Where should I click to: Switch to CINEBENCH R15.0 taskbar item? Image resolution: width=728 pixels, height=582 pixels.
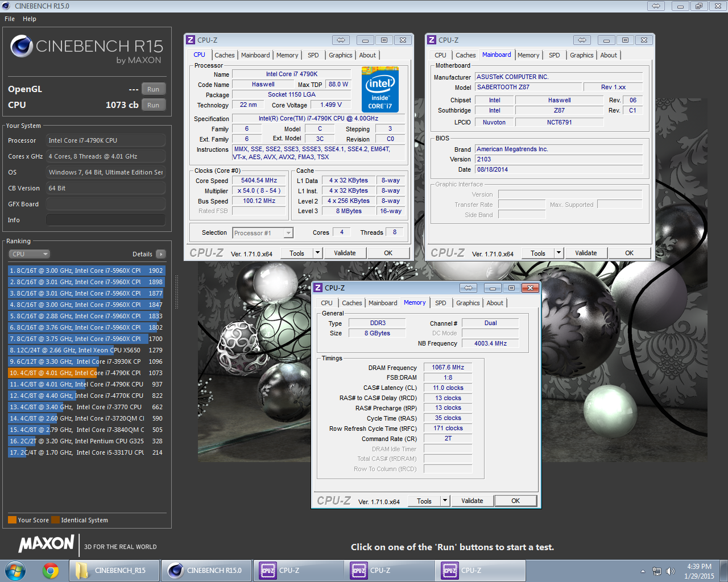pyautogui.click(x=206, y=571)
